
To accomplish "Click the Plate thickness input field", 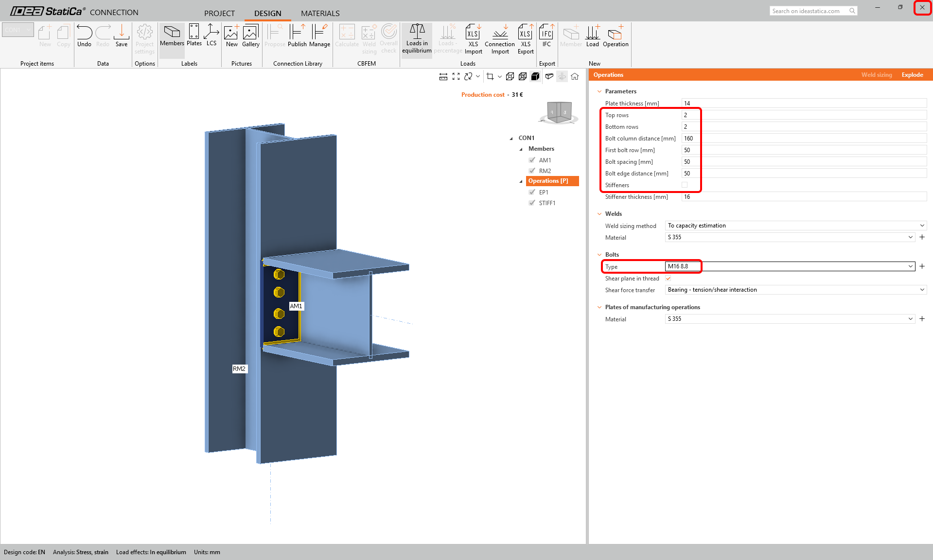I will (x=803, y=104).
